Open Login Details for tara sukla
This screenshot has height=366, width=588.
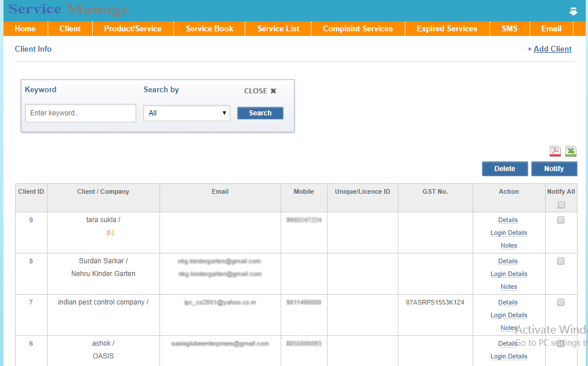pyautogui.click(x=509, y=233)
